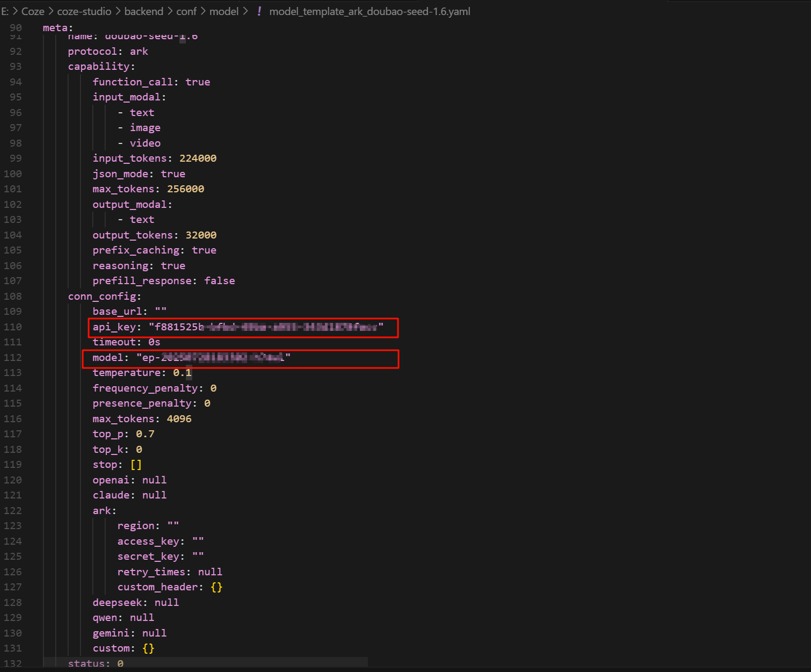Screen dimensions: 811x672
Task: Click the 'conn_config:' key line
Action: [x=105, y=297]
